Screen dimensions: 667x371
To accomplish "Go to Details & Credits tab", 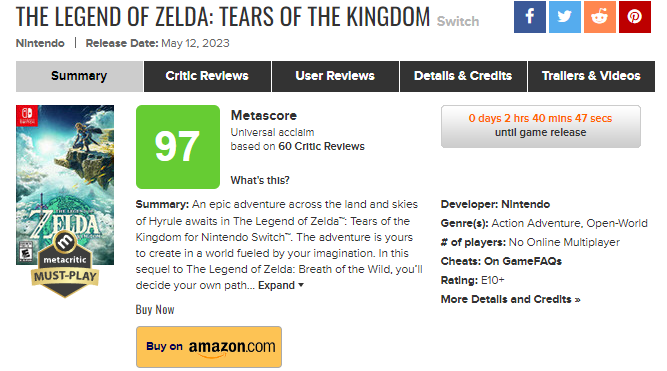I will [463, 76].
